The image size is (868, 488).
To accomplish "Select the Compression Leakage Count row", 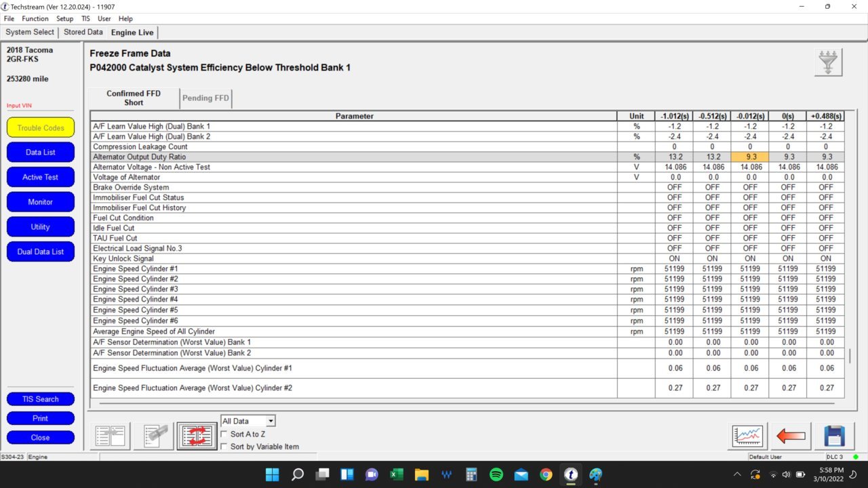I will pyautogui.click(x=468, y=146).
